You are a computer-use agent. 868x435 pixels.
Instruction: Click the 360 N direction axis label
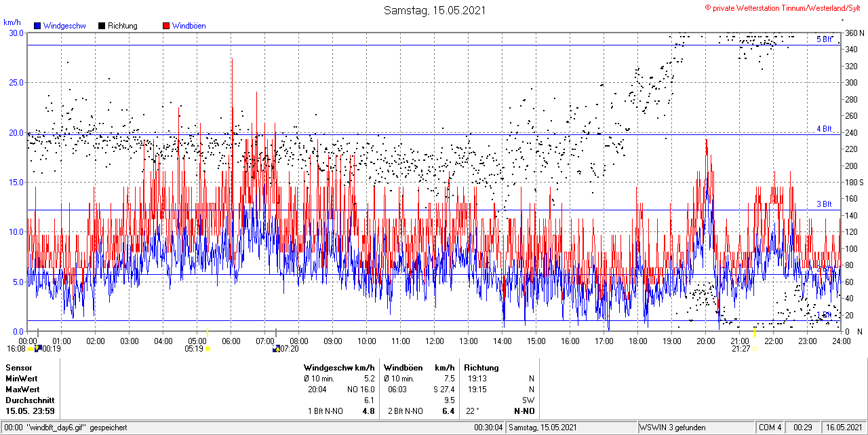click(x=854, y=33)
